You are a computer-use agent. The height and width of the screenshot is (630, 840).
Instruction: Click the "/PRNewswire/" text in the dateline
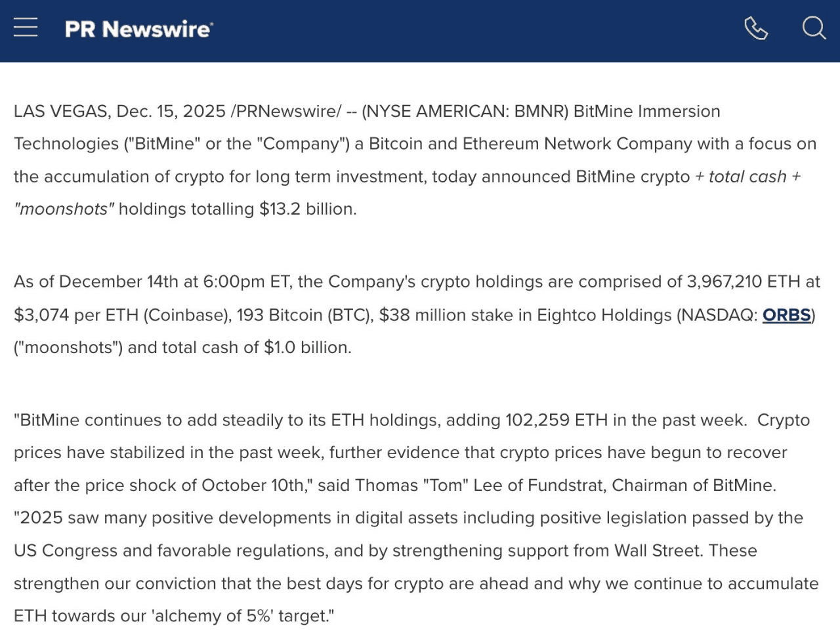[x=285, y=112]
